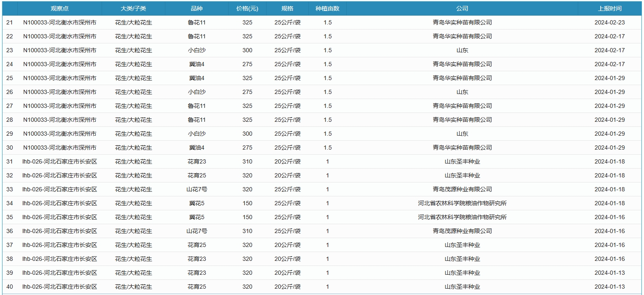Sort by the 价格(元) column header
Viewport: 644px width, 295px height.
tap(247, 8)
